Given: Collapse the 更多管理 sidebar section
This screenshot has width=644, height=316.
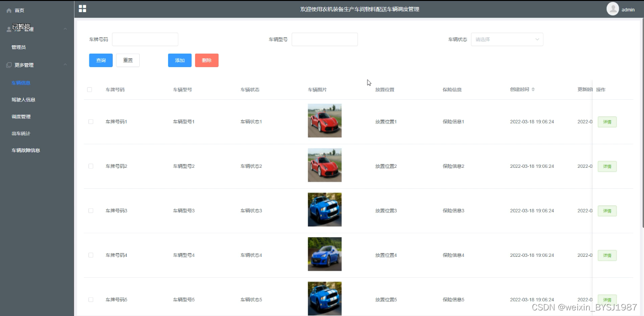Looking at the screenshot, I should [65, 65].
